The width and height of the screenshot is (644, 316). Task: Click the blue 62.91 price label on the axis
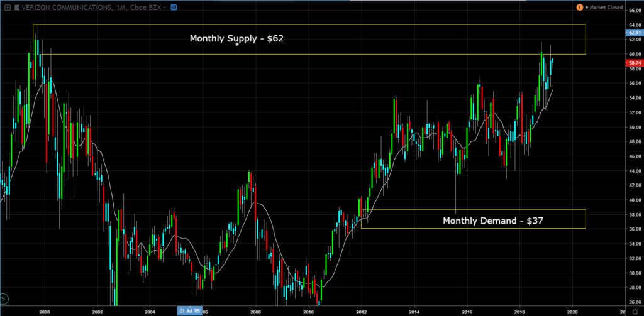(x=634, y=32)
